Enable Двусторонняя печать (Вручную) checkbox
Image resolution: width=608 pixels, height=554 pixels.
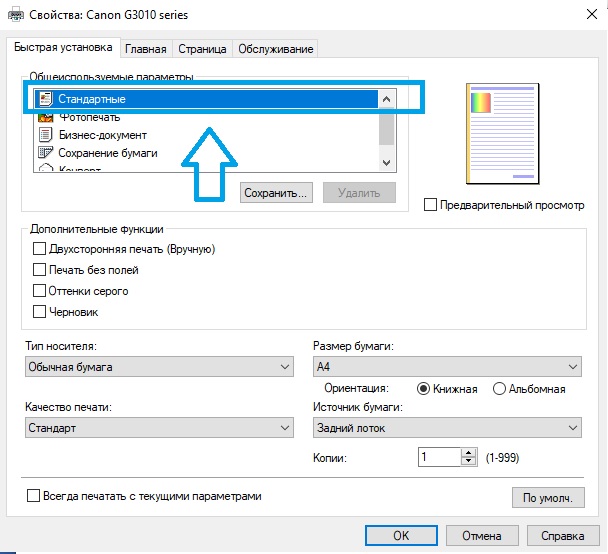[40, 249]
